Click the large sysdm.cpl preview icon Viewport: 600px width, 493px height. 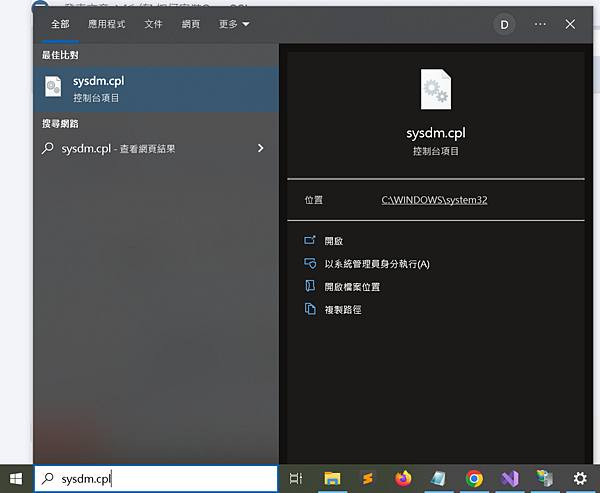pos(436,89)
